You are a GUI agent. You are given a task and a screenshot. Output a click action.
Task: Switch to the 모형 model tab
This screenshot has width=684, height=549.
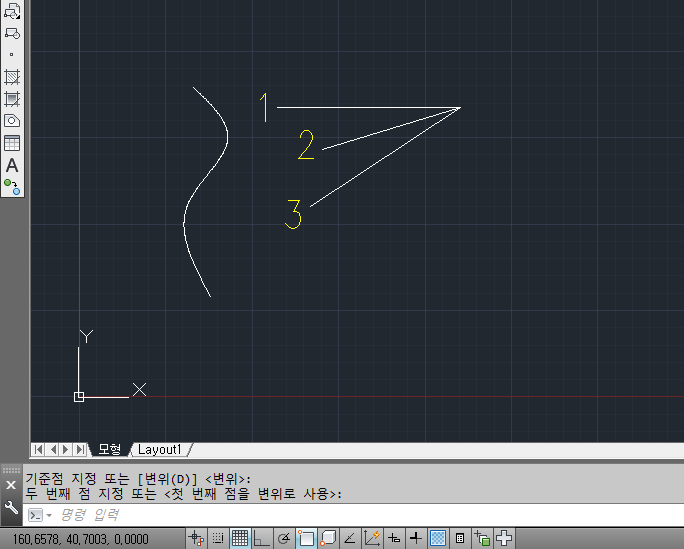click(x=109, y=450)
